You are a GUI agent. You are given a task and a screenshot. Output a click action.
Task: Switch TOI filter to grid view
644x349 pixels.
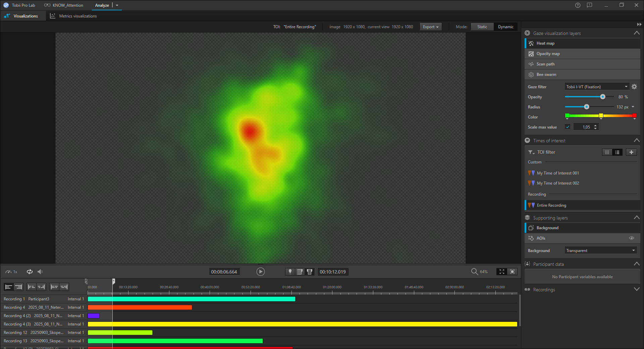point(607,152)
